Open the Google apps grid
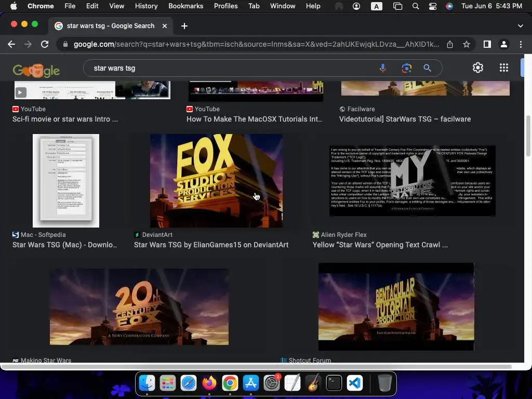 click(504, 68)
